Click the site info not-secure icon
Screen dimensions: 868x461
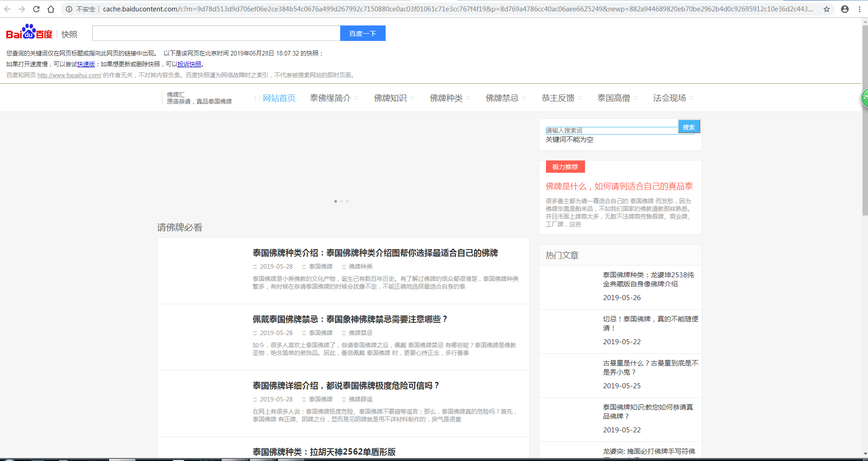point(69,9)
